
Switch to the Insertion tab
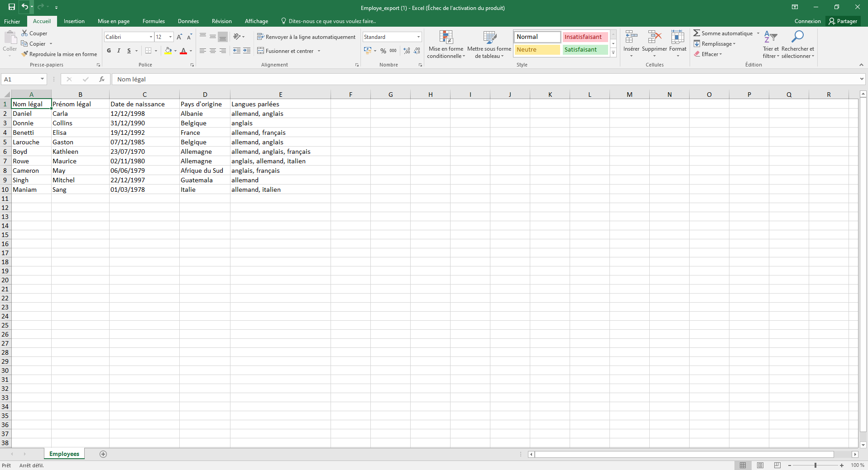pyautogui.click(x=74, y=21)
